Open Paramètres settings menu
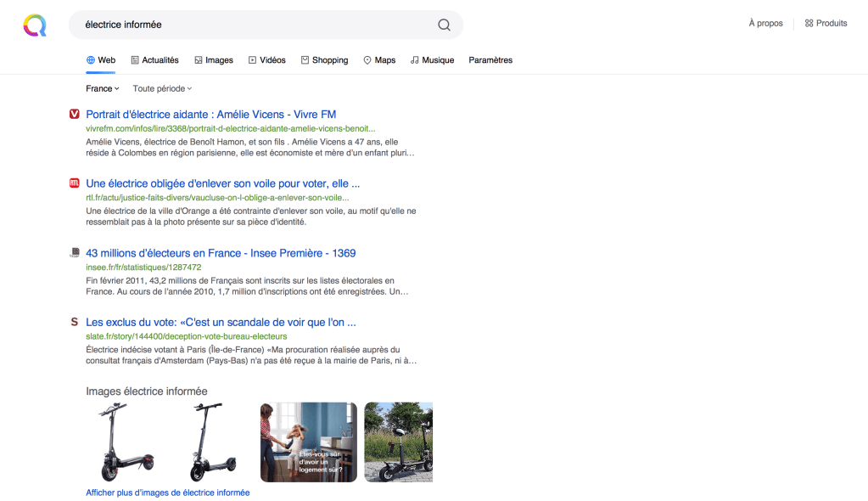This screenshot has width=868, height=501. [490, 60]
